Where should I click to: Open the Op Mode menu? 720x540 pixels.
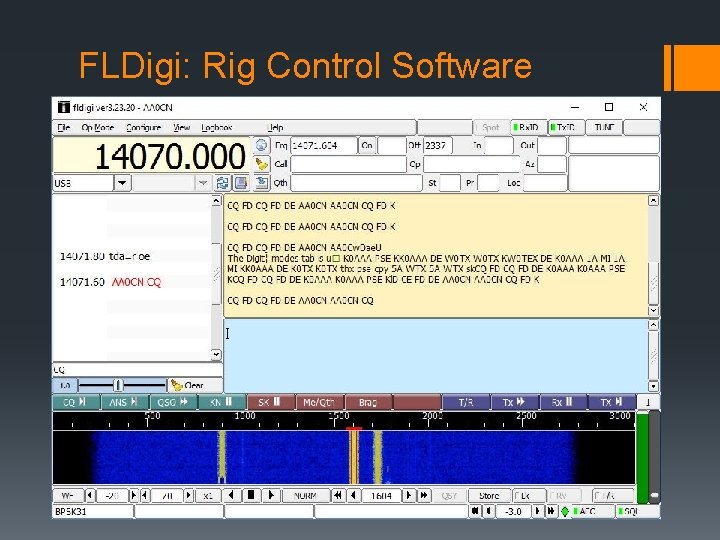click(97, 127)
